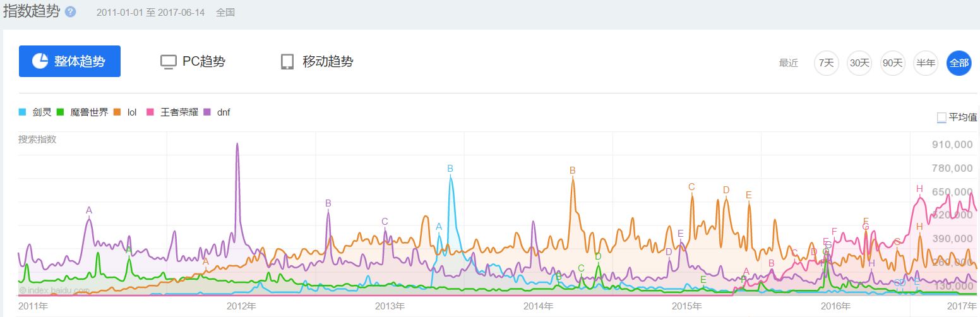Select the 全部 time range button
This screenshot has height=317, width=980.
click(959, 63)
